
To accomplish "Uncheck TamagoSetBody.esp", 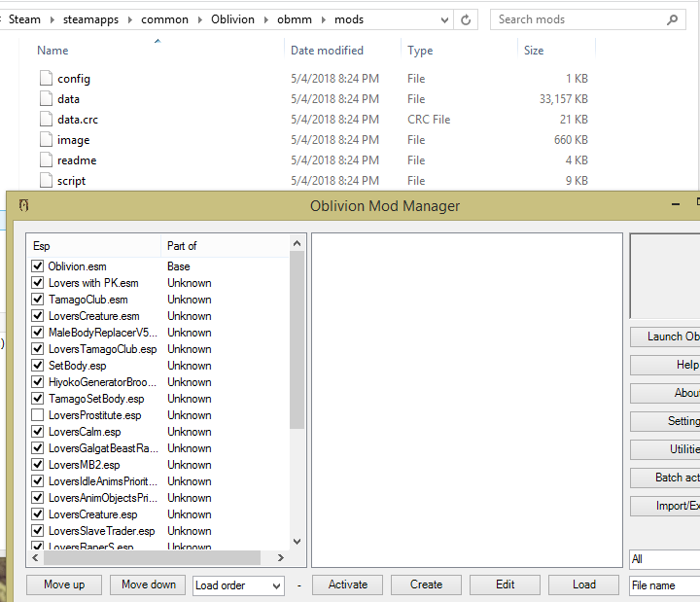I will tap(38, 399).
